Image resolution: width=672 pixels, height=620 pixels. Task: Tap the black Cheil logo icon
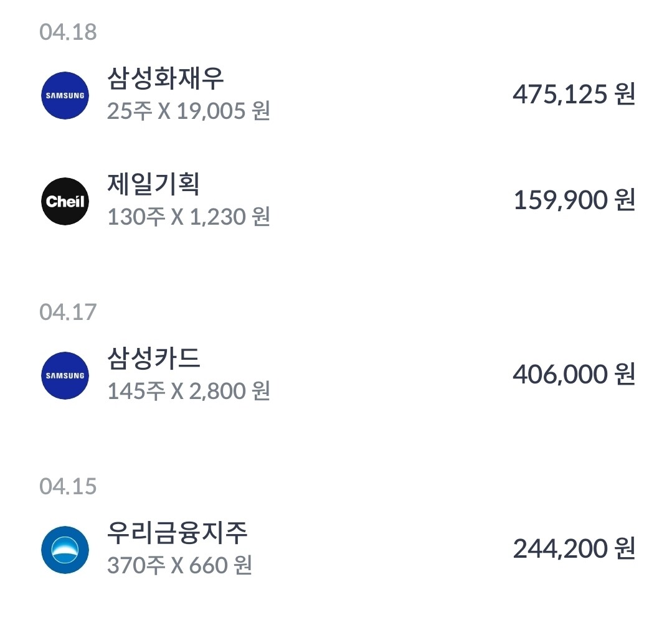click(65, 201)
